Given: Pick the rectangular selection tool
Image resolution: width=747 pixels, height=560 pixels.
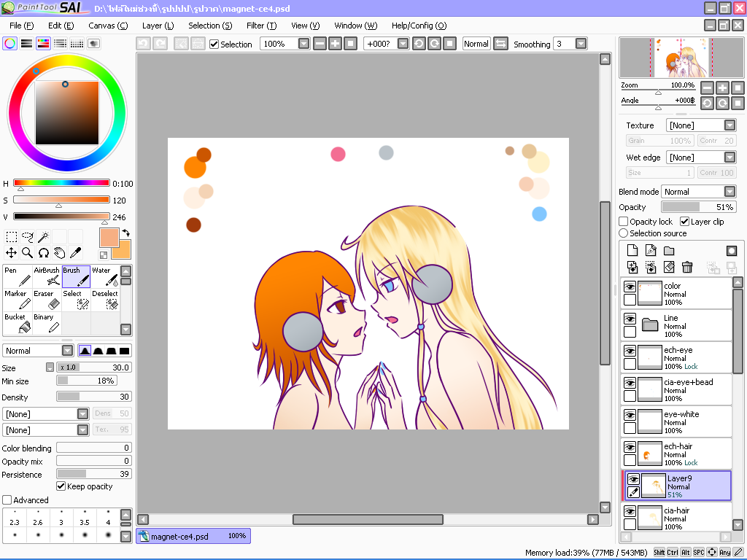Looking at the screenshot, I should tap(12, 237).
